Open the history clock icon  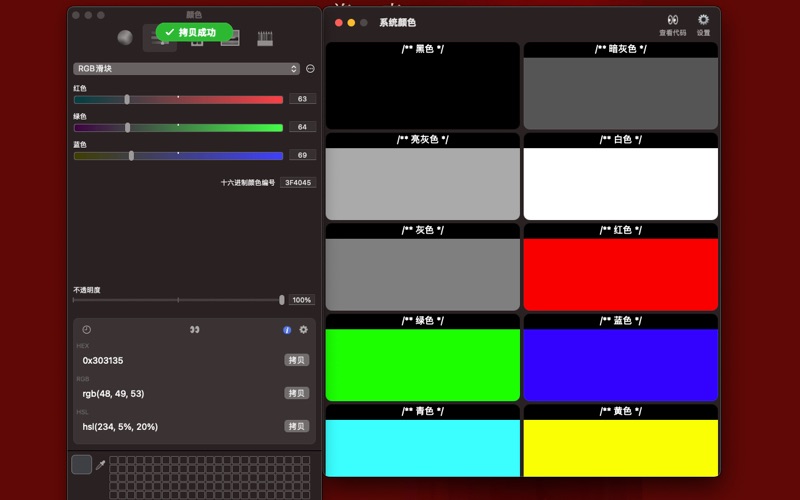pos(87,330)
